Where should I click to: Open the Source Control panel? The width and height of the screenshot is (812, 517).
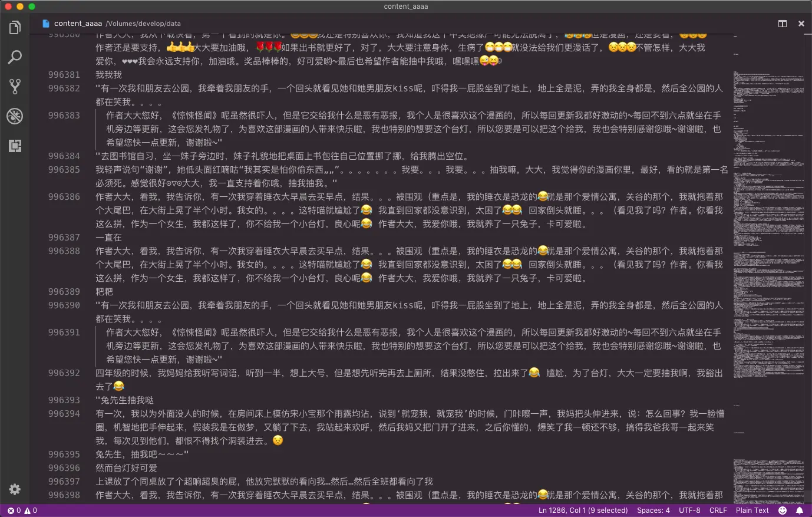(15, 86)
